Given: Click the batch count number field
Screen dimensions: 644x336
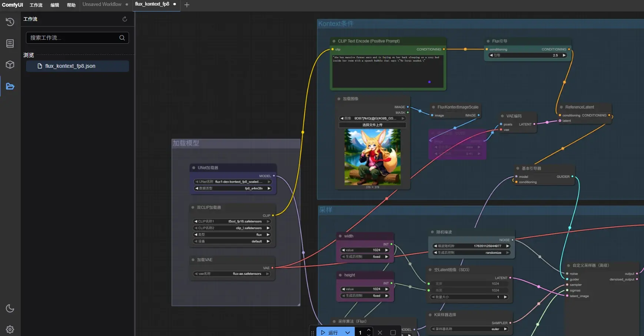Looking at the screenshot, I should (360, 332).
